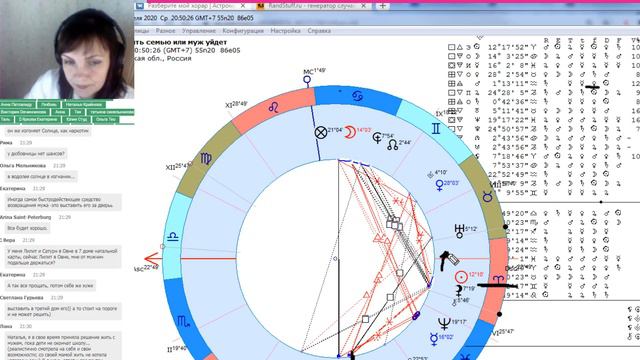640x360 pixels.
Task: Select table row 12°17'52" for the Sun
Action: tap(543, 47)
